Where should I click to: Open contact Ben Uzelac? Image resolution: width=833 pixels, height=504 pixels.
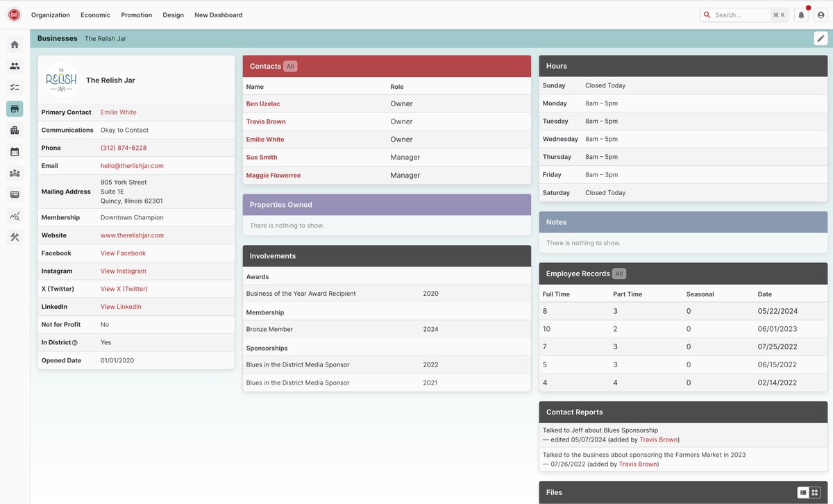tap(263, 103)
